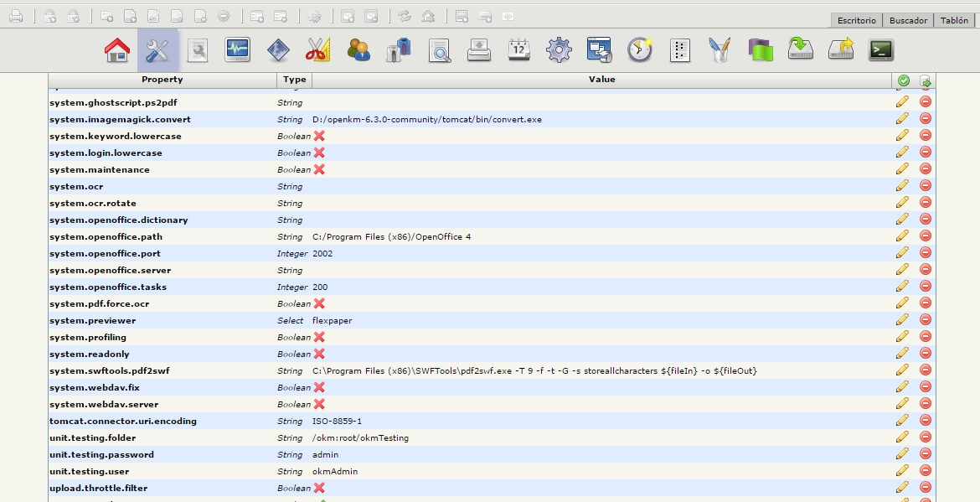Click the clock icon in toolbar
This screenshot has height=502, width=980.
640,50
